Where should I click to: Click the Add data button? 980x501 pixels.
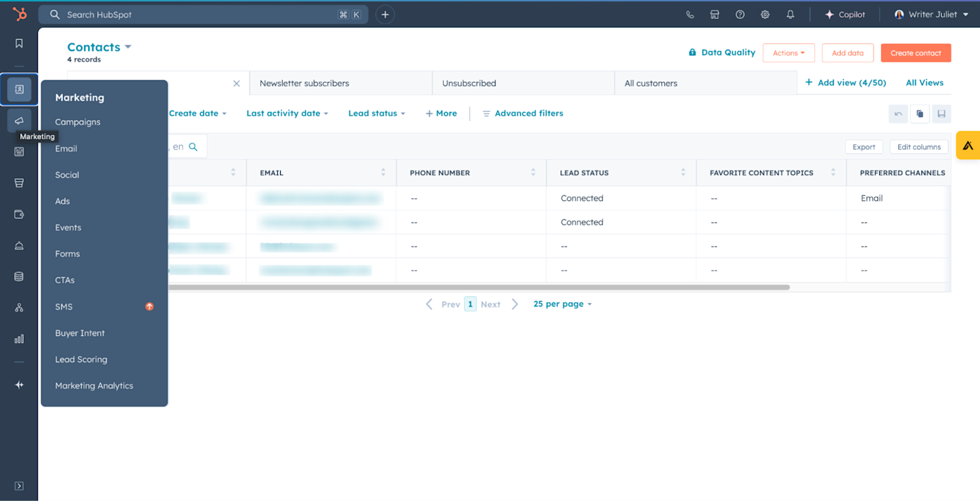tap(848, 52)
